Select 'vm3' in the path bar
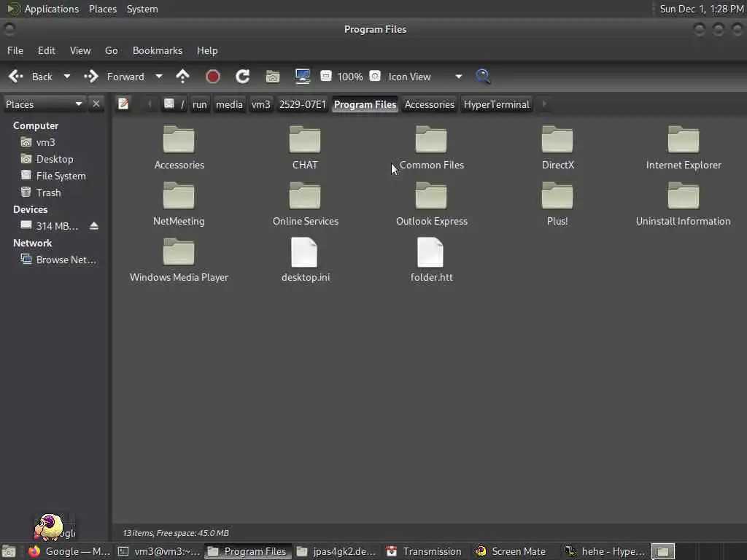747x560 pixels. pyautogui.click(x=260, y=104)
